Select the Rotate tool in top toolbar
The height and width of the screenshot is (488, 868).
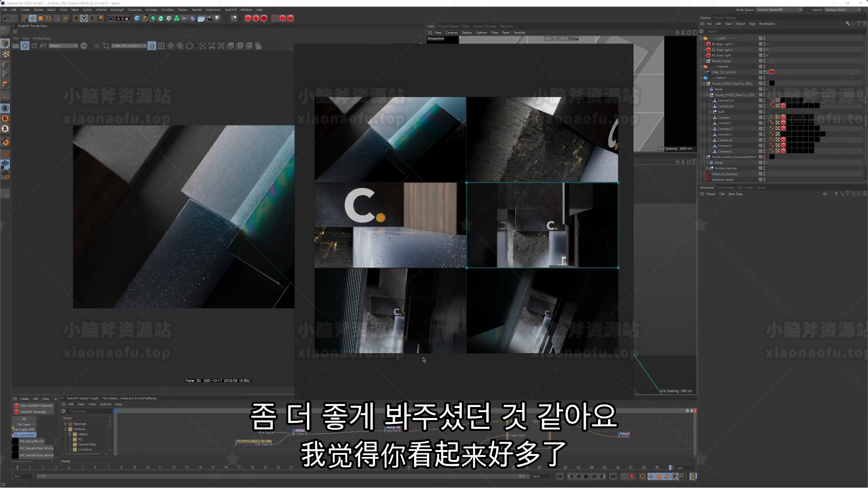(49, 18)
